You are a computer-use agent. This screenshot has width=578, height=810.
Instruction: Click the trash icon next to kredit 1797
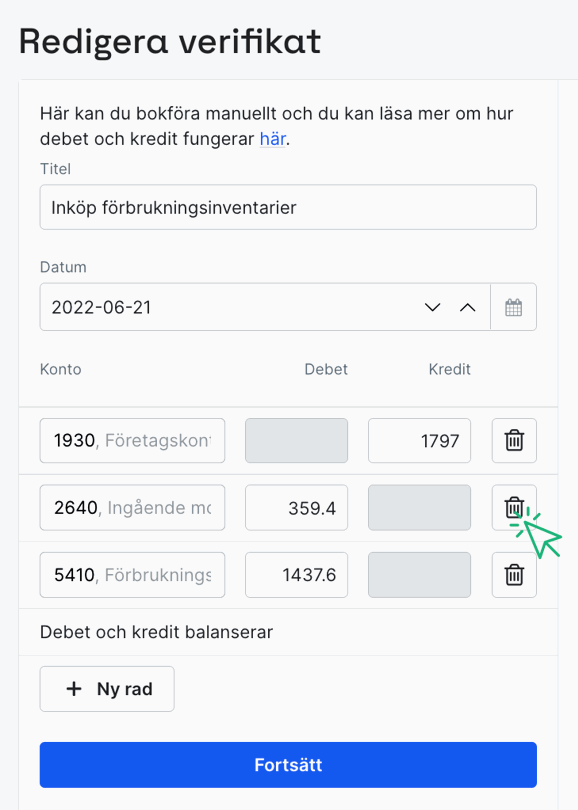click(x=514, y=440)
